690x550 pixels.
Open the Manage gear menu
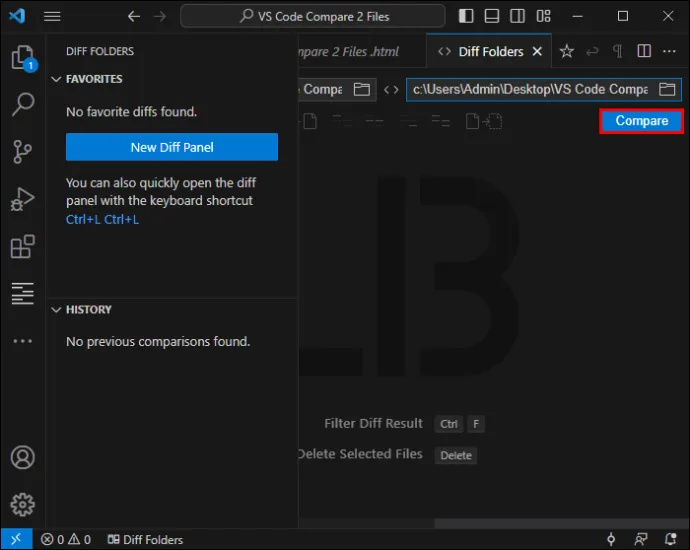(x=22, y=504)
